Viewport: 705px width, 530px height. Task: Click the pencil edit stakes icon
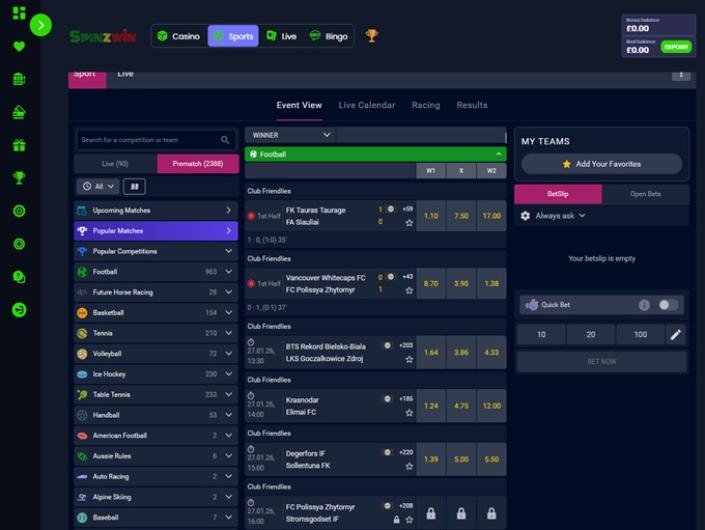tap(675, 335)
